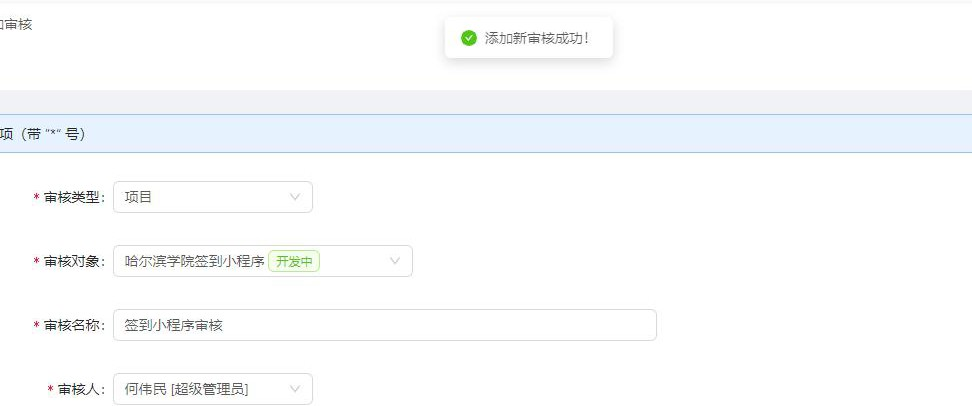The image size is (972, 406).
Task: Click the green 开发中 status tag
Action: point(294,261)
